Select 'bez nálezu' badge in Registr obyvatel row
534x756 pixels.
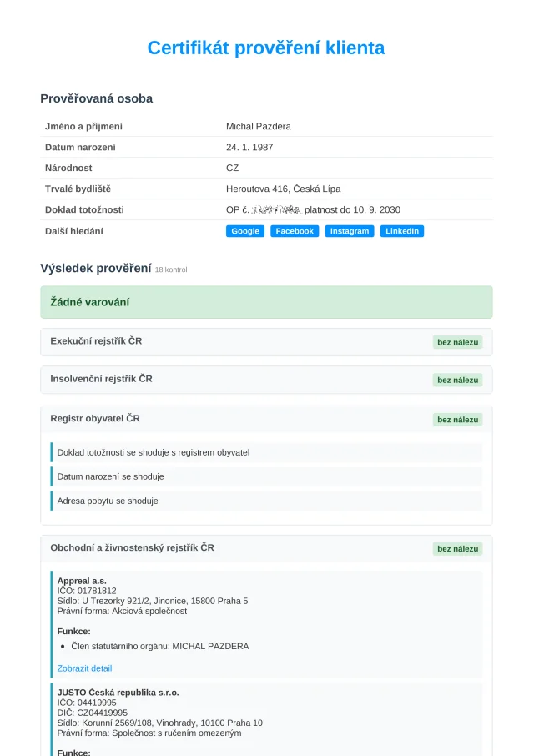tap(457, 420)
